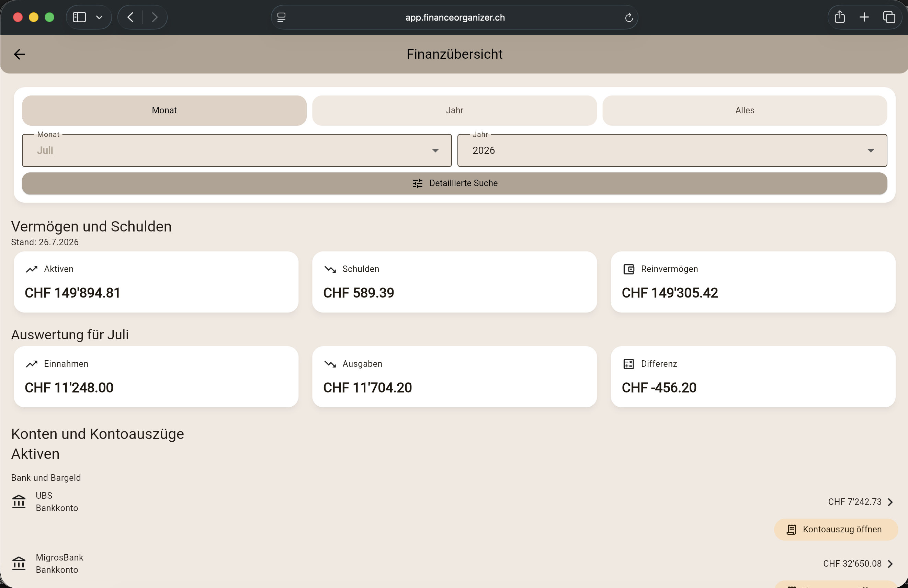Click the Reinvermögen wallet icon
The image size is (908, 588).
[x=629, y=269]
